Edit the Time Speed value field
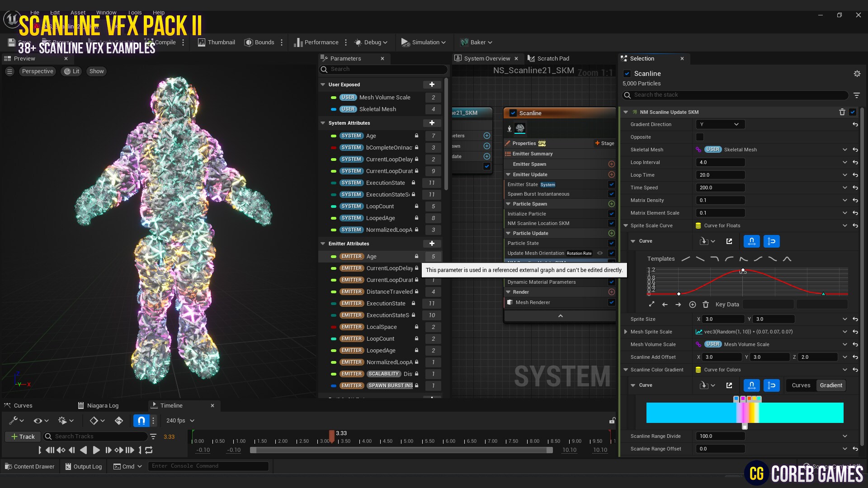Screen dimensions: 868x488 pyautogui.click(x=720, y=188)
